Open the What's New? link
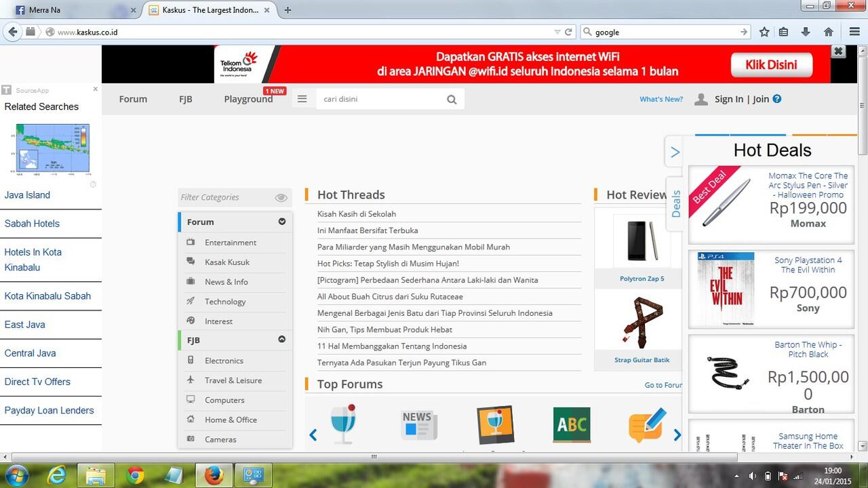The width and height of the screenshot is (868, 488). pos(661,99)
